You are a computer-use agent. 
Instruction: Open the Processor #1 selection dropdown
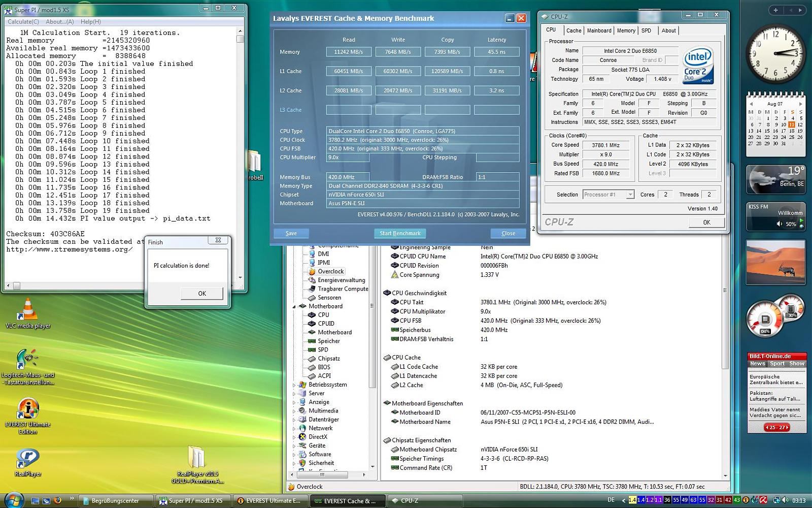click(x=629, y=195)
